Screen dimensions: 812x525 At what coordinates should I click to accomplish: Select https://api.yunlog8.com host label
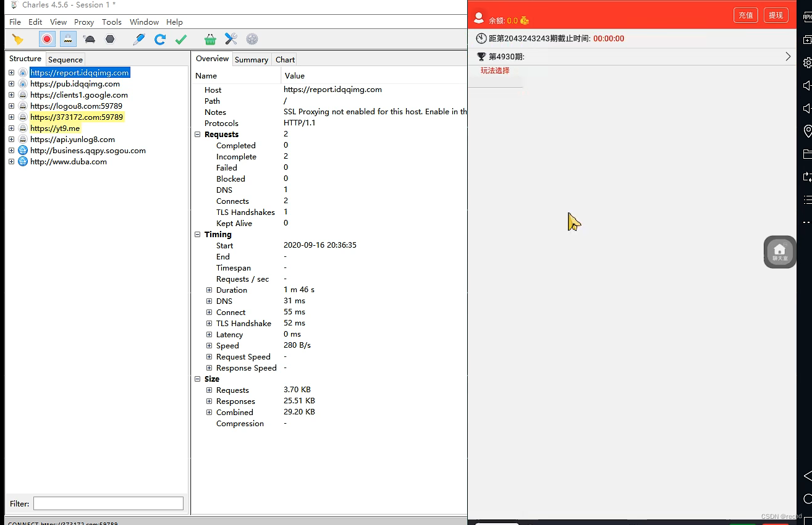point(72,140)
